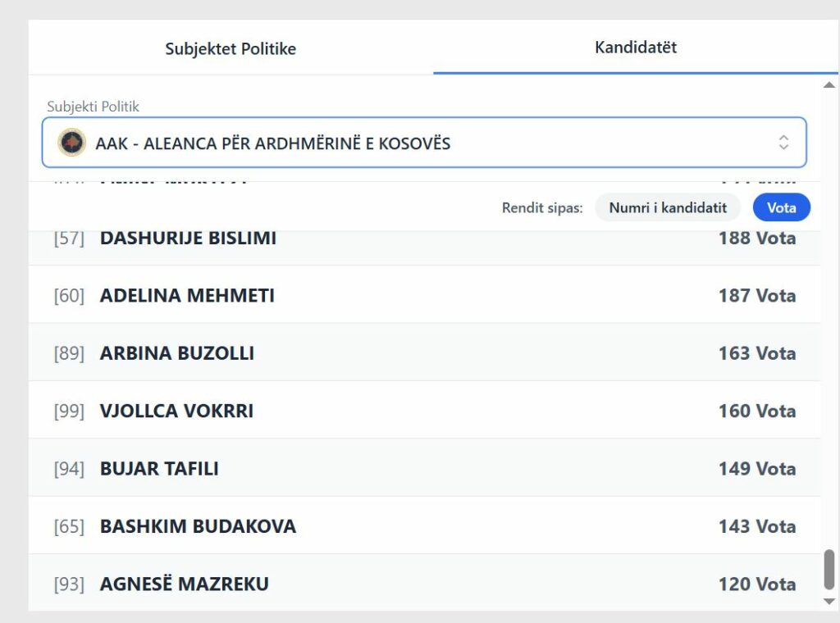The width and height of the screenshot is (840, 623).
Task: Expand the party selector chevron arrows
Action: [x=783, y=143]
